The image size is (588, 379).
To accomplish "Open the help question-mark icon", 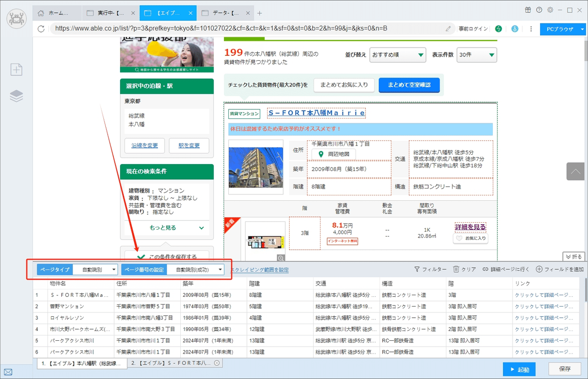I will 539,10.
